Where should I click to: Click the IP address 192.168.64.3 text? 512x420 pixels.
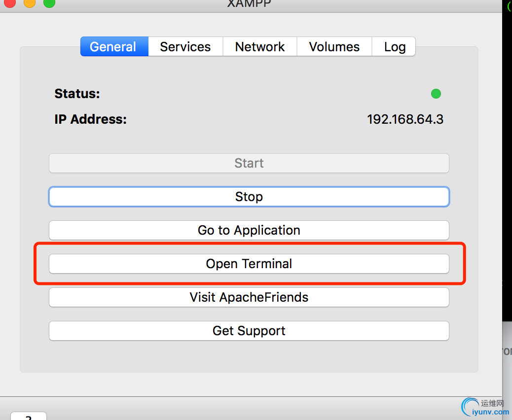[405, 119]
